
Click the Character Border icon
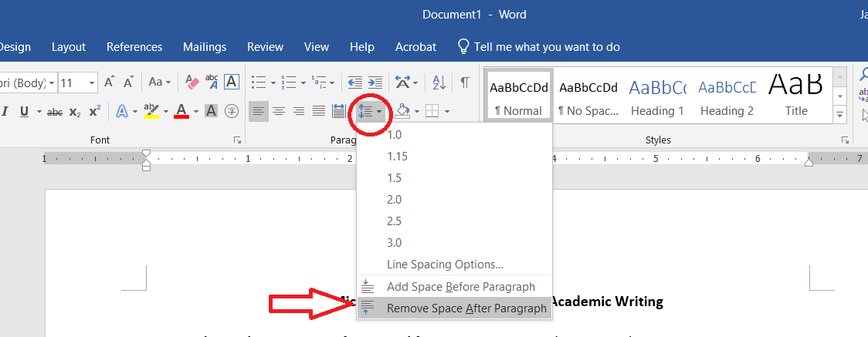(231, 83)
